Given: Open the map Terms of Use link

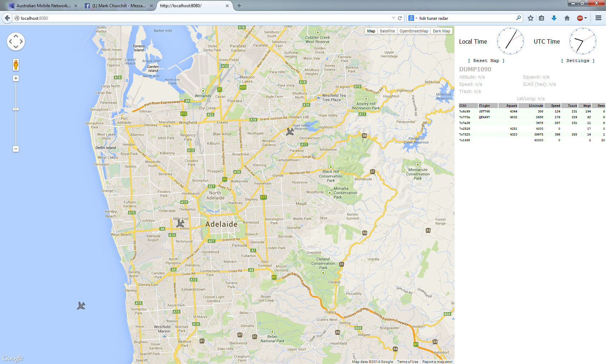Looking at the screenshot, I should coord(408,362).
